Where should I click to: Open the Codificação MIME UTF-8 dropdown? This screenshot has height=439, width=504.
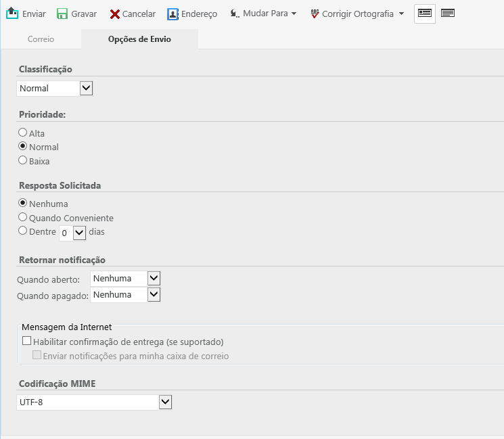[94, 402]
